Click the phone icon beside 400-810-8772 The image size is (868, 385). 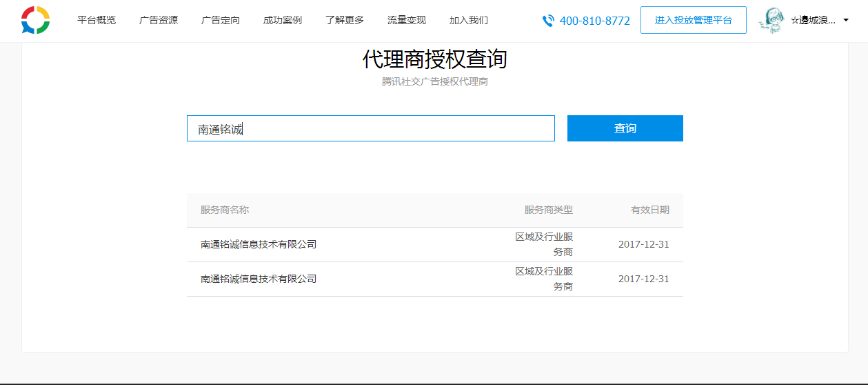548,21
